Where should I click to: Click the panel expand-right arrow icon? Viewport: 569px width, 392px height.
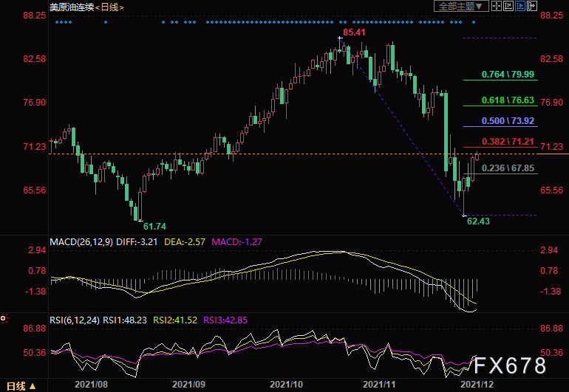(532, 6)
